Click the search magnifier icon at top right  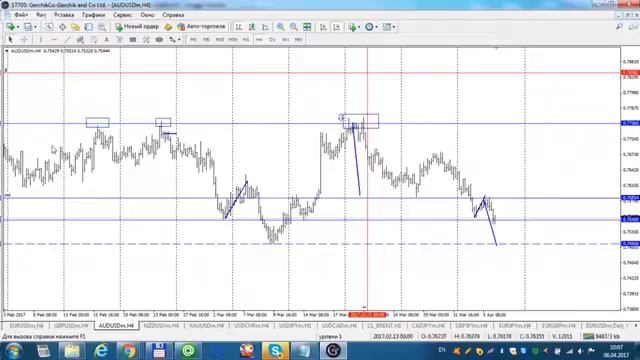tap(619, 27)
